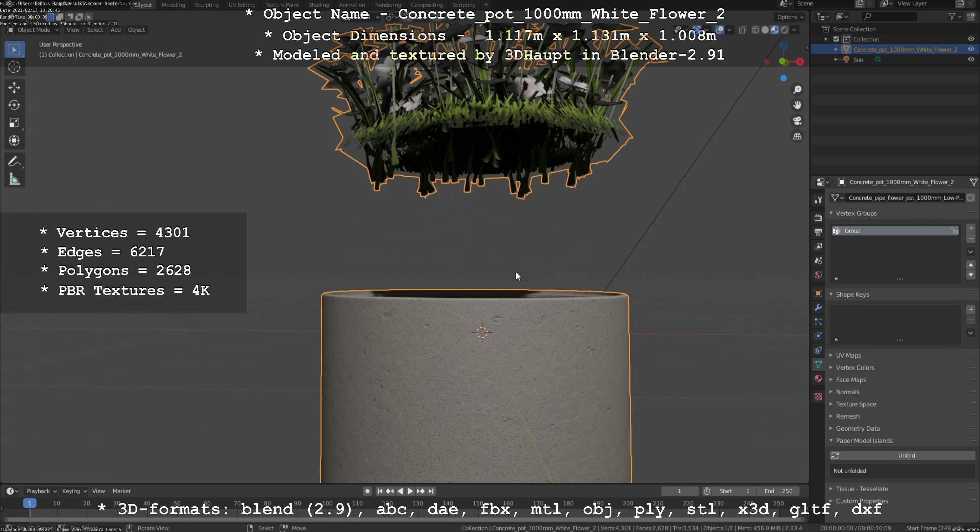The image size is (980, 532).
Task: Select the Select Box tool
Action: click(x=15, y=50)
